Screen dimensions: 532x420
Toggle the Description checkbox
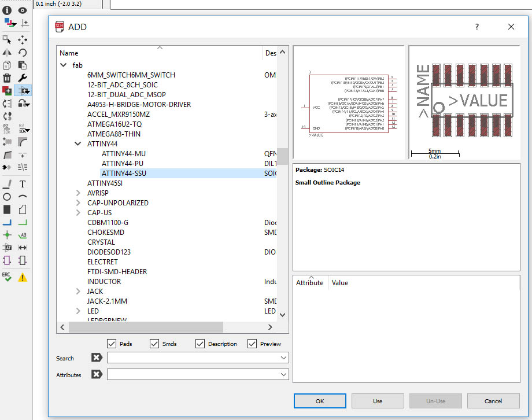click(x=200, y=344)
